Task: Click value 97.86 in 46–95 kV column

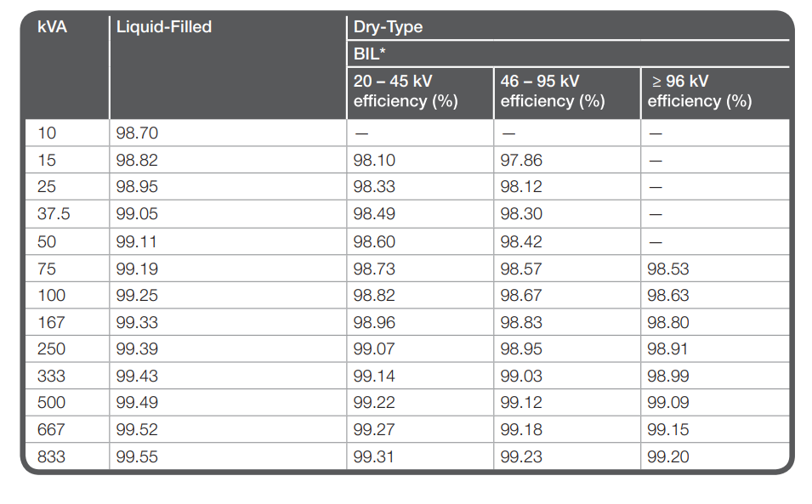Action: (521, 161)
